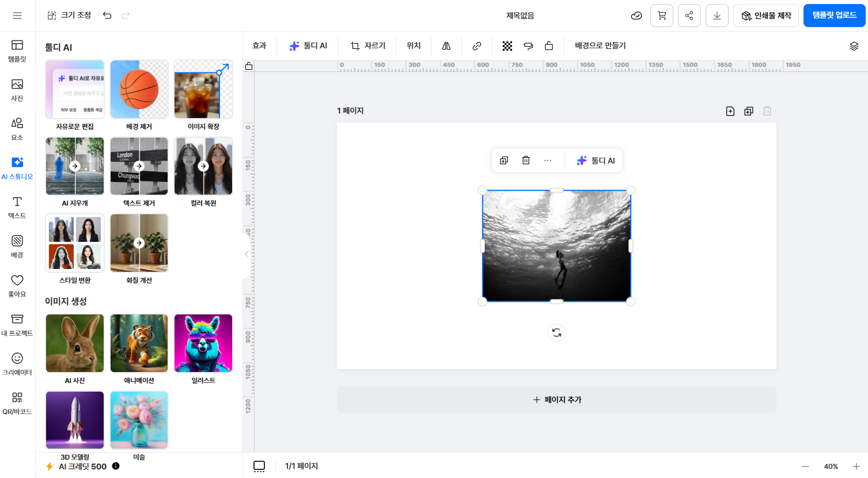Open the 텍스트 sidebar tab

17,207
